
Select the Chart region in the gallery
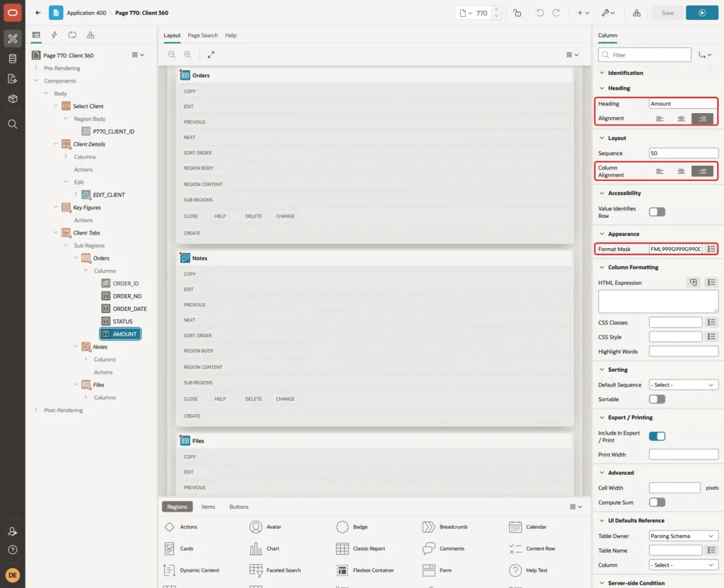coord(264,548)
